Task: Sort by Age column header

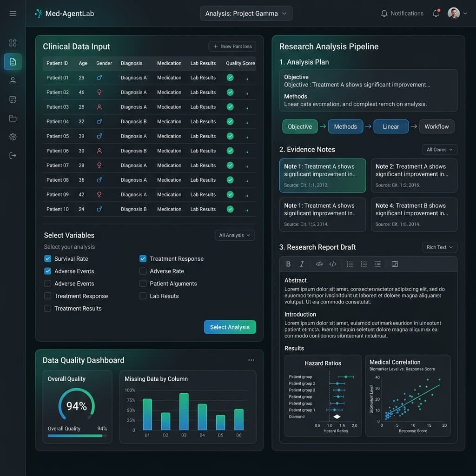Action: (83, 63)
